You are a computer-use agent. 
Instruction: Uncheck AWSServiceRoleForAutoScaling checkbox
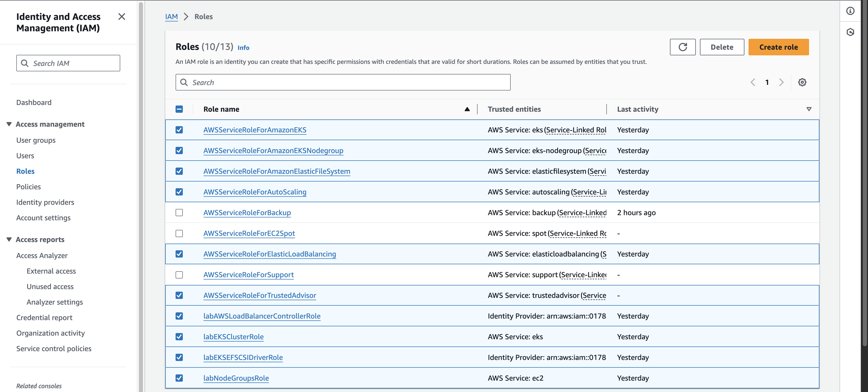tap(179, 192)
